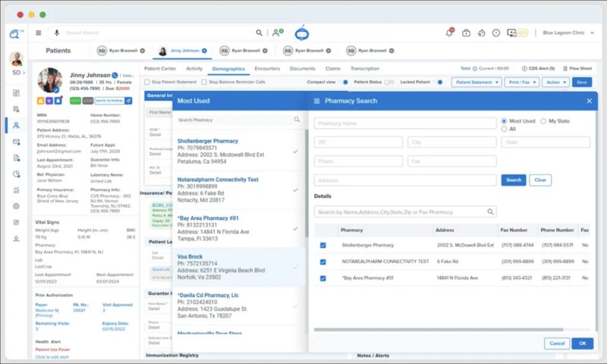This screenshot has width=607, height=364.
Task: Open the notifications bell icon
Action: coord(448,33)
